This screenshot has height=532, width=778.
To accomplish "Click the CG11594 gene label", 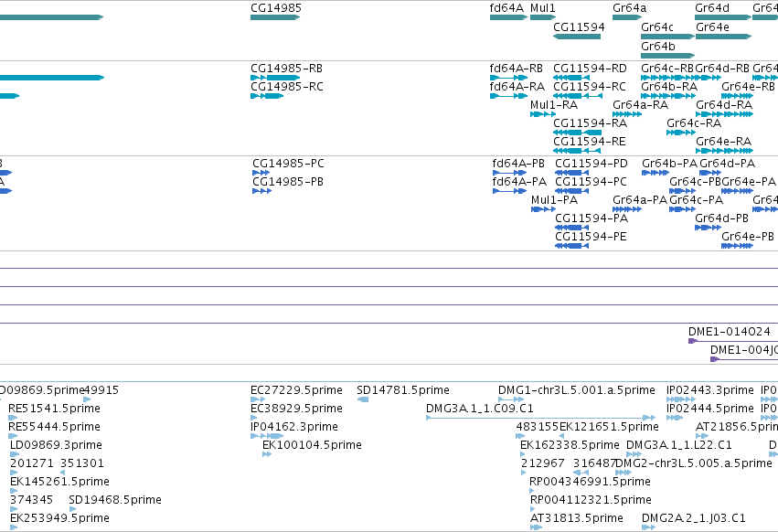I will pos(579,27).
